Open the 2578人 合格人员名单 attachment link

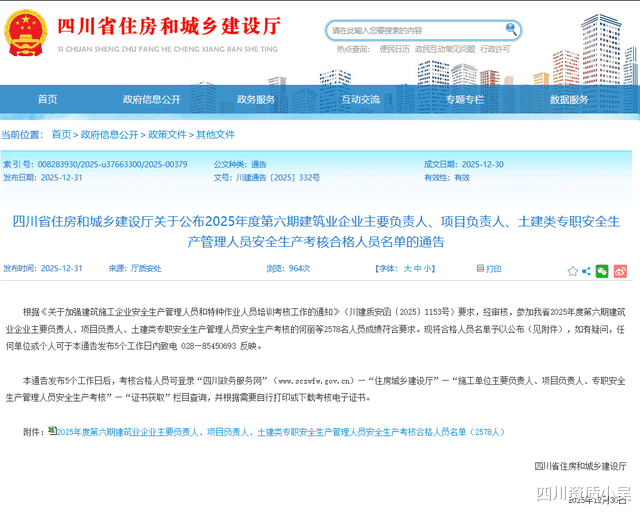click(x=281, y=432)
